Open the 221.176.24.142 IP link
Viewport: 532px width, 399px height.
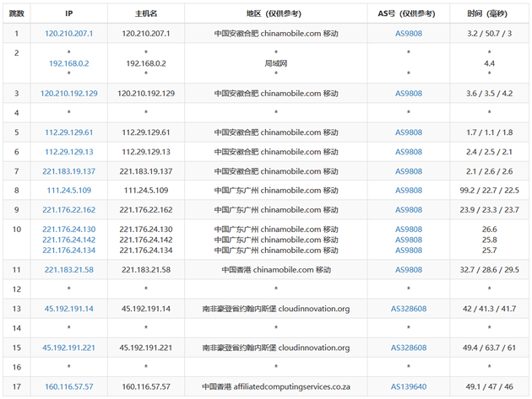(68, 240)
